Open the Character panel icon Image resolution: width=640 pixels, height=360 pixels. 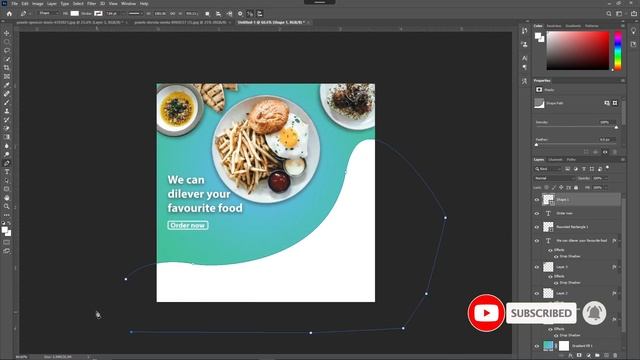point(524,58)
